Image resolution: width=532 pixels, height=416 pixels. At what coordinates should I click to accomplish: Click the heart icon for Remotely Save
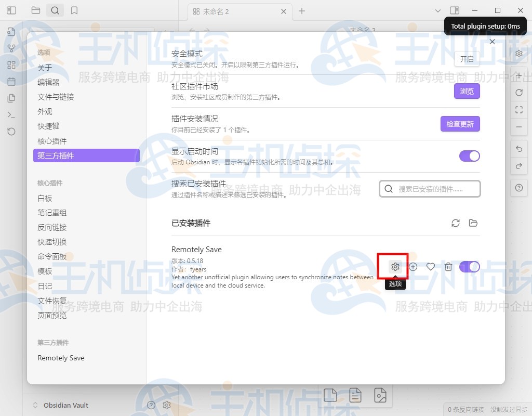tap(430, 266)
